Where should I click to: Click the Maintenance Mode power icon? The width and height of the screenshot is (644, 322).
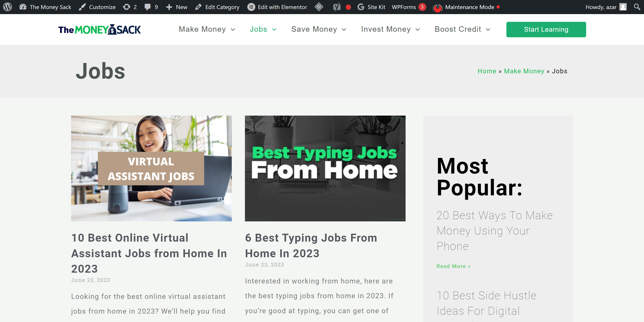pos(438,7)
